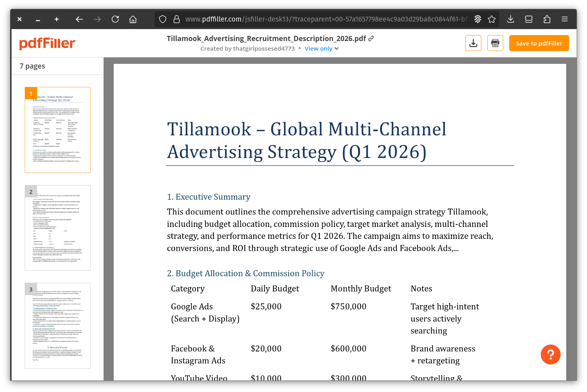Open the tracking protection shield

click(163, 19)
